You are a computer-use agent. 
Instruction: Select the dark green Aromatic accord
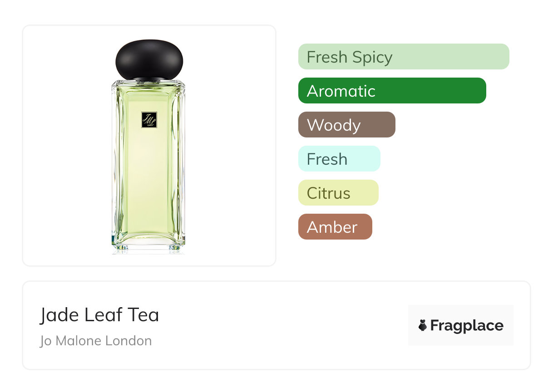(392, 91)
